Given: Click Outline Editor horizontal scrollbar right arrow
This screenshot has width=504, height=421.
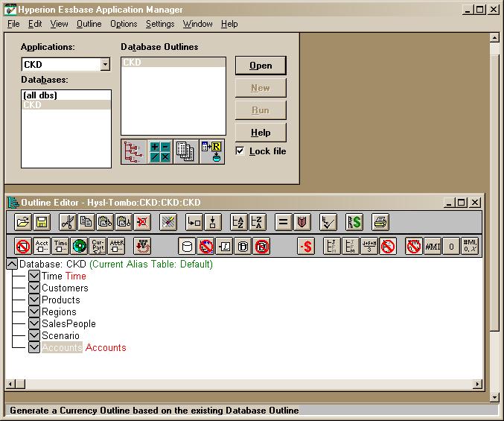Looking at the screenshot, I should click(x=478, y=384).
